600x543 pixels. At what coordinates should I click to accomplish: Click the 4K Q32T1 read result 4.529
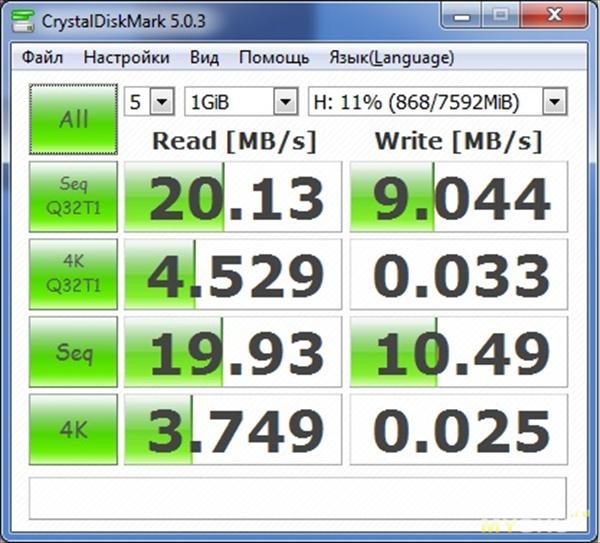(233, 274)
